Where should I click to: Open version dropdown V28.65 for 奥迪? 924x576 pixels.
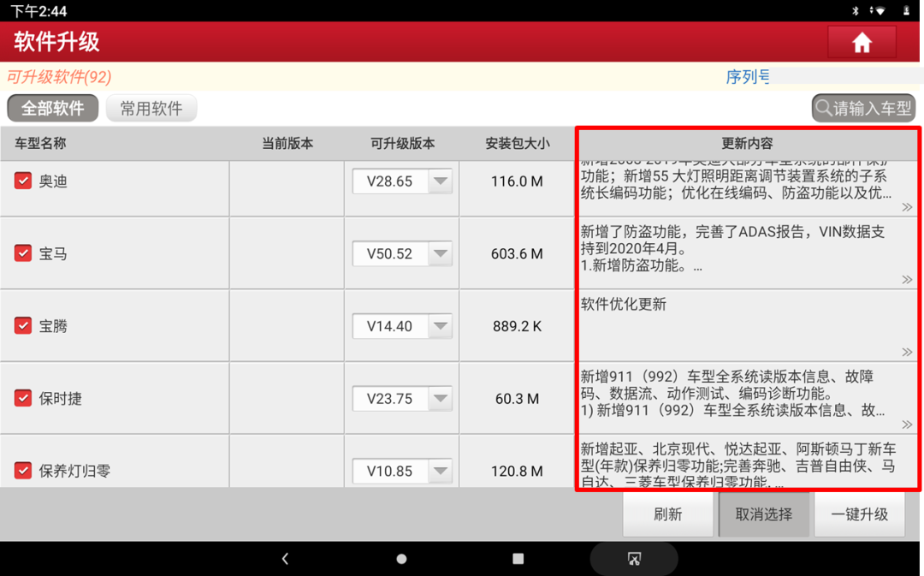[402, 181]
